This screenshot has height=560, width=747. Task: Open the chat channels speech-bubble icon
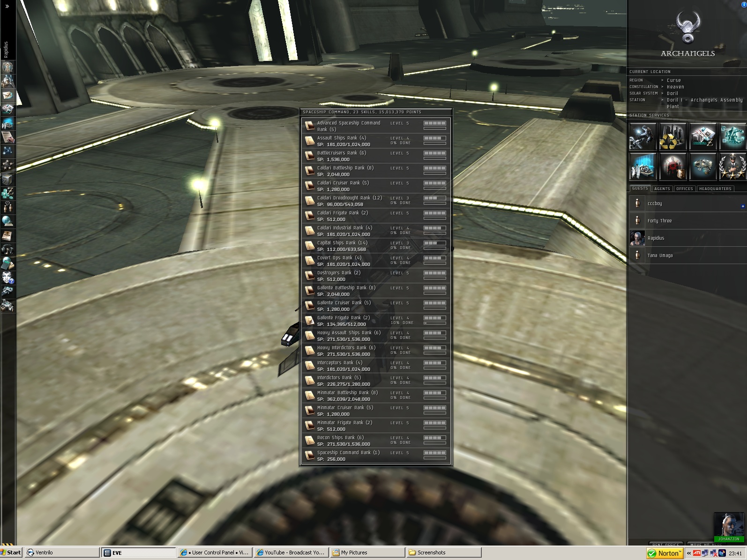7,207
